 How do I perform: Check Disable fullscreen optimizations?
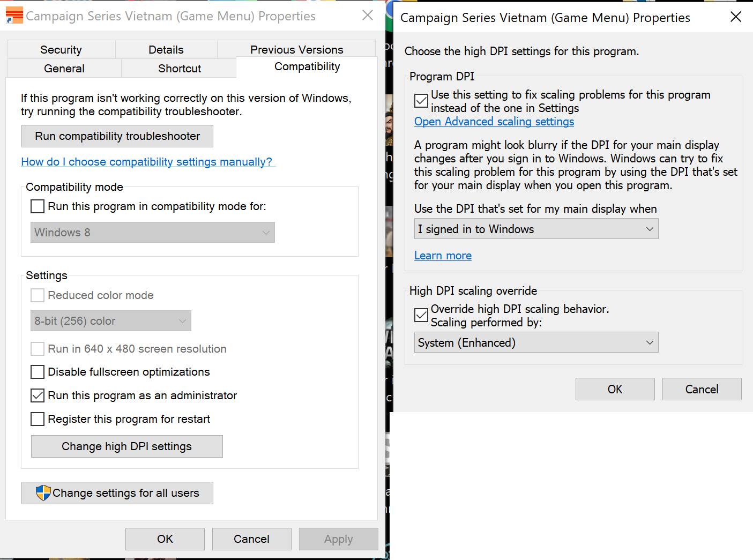[38, 372]
